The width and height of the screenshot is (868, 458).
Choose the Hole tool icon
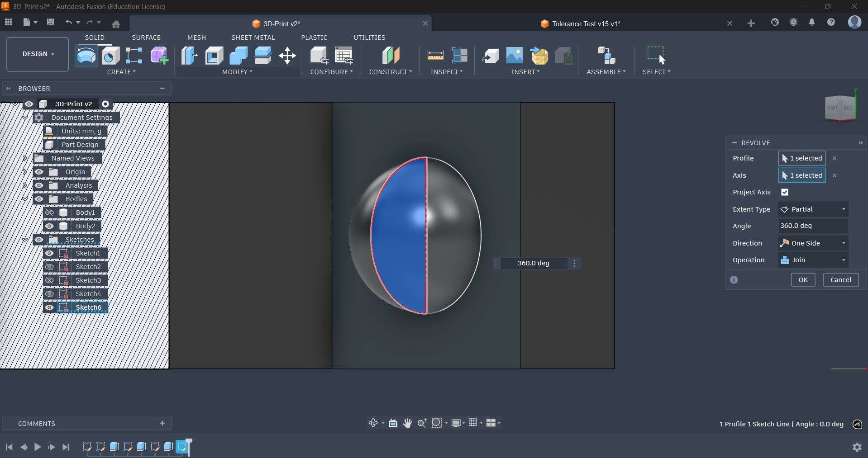[x=111, y=56]
